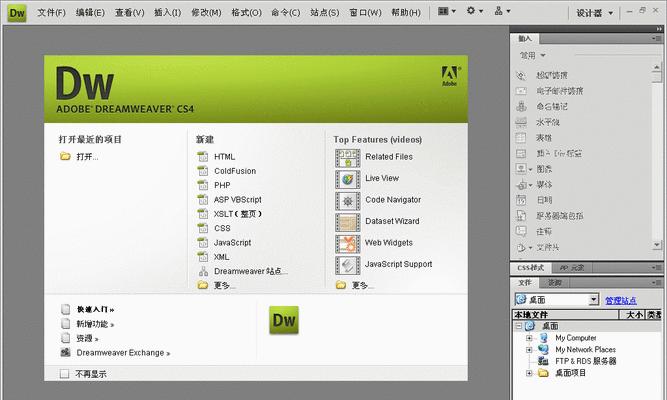Click the Dw application logo in the title bar
The height and width of the screenshot is (400, 667).
tap(17, 13)
